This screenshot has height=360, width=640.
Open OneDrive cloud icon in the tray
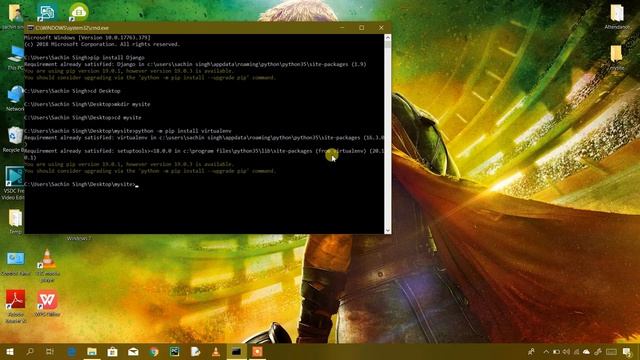587,351
